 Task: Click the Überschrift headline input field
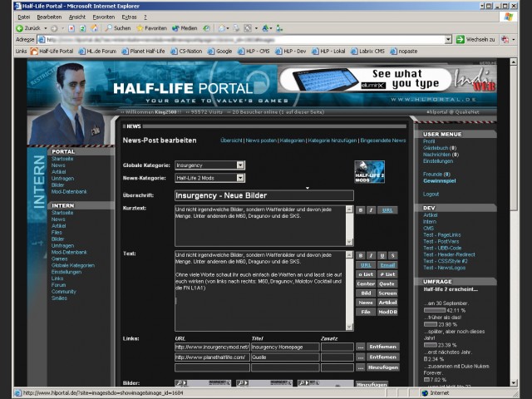[264, 196]
